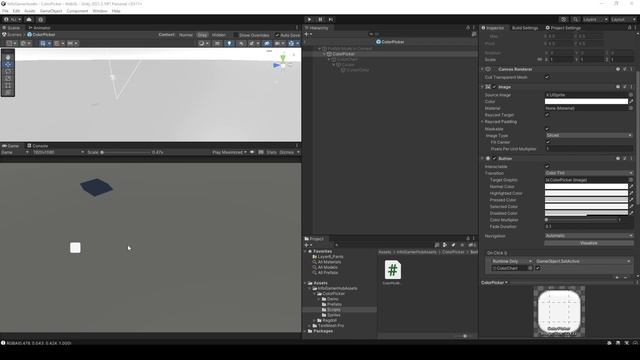Screen dimensions: 640x360
Task: Collapse the Assets folder in Project tree
Action: (305, 283)
